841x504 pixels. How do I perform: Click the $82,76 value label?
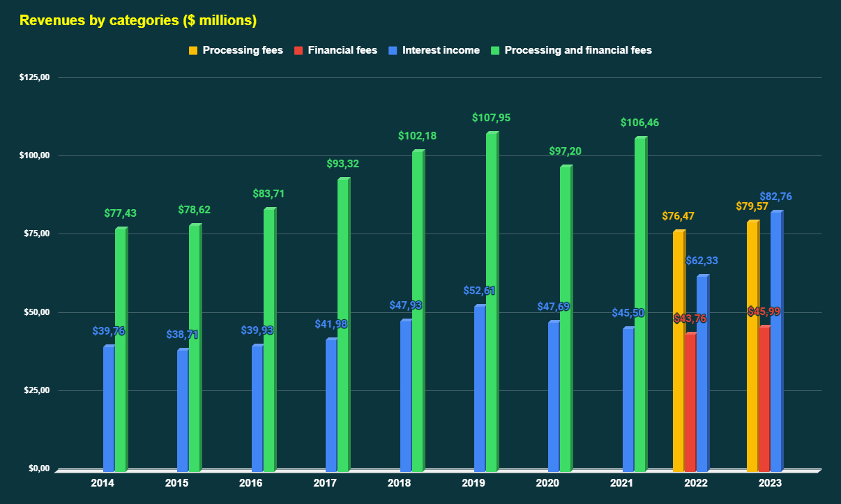775,197
